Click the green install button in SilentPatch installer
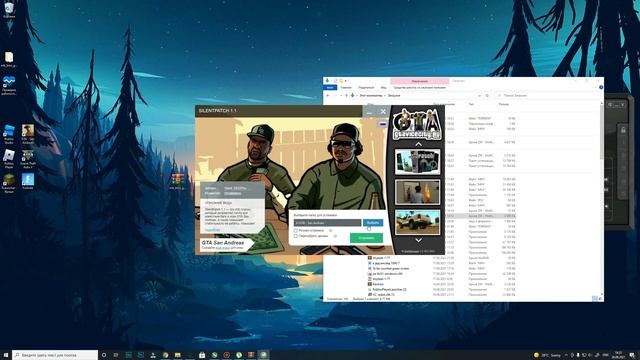This screenshot has width=640, height=360. (x=366, y=238)
